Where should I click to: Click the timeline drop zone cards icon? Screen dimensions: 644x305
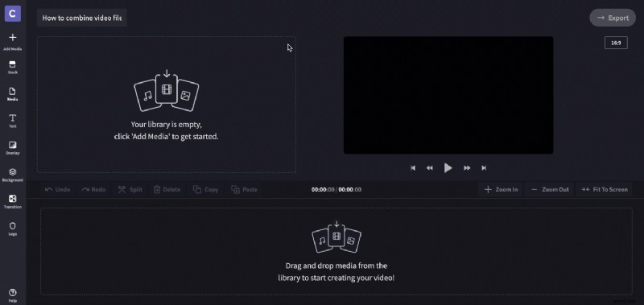tap(336, 237)
